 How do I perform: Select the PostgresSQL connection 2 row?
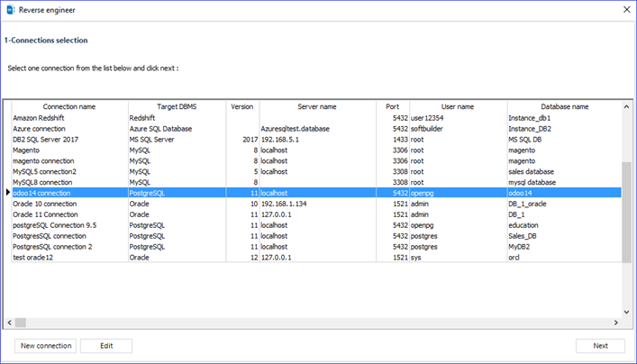click(x=316, y=247)
